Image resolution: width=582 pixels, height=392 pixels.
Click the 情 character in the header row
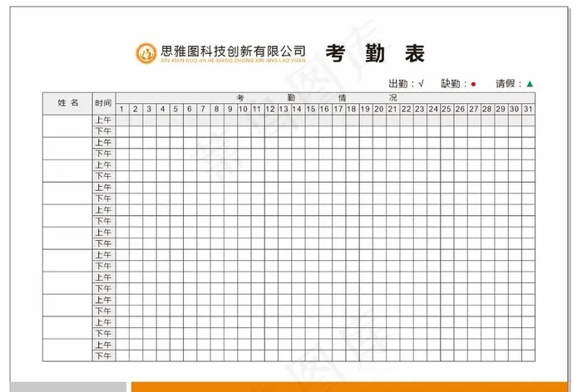click(x=342, y=98)
